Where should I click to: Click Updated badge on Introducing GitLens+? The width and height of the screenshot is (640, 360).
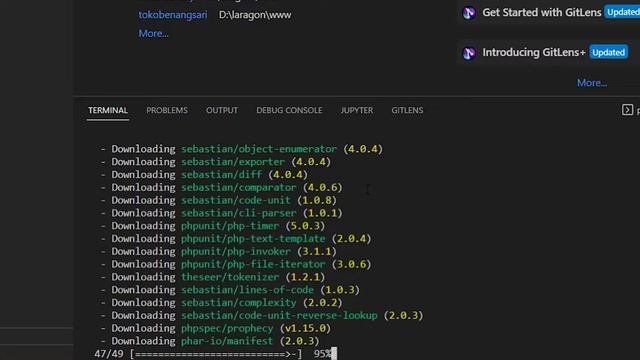(609, 53)
